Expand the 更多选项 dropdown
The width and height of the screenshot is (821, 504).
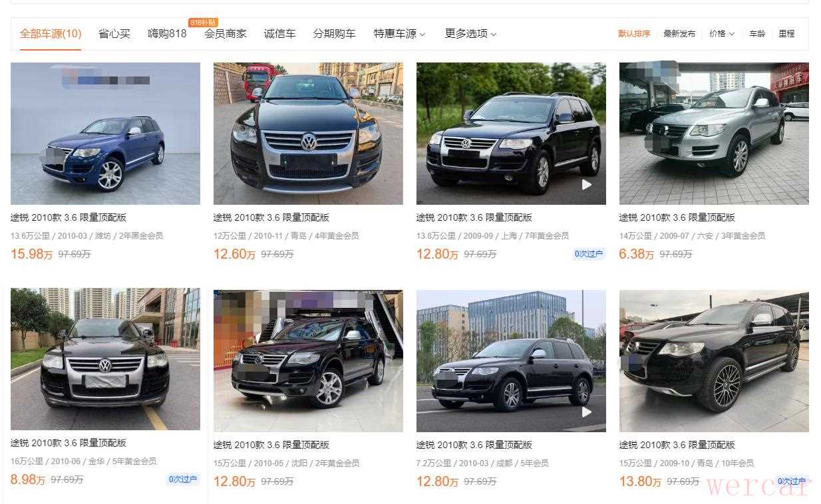coord(470,34)
